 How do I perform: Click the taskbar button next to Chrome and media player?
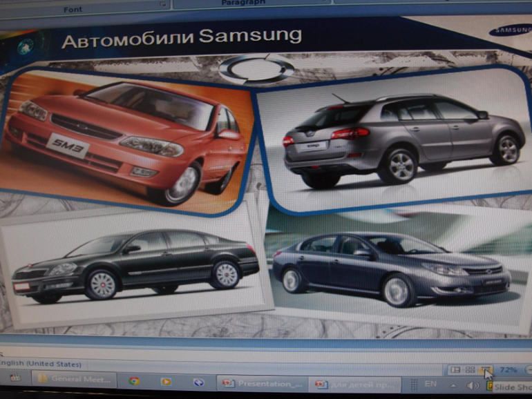point(198,381)
